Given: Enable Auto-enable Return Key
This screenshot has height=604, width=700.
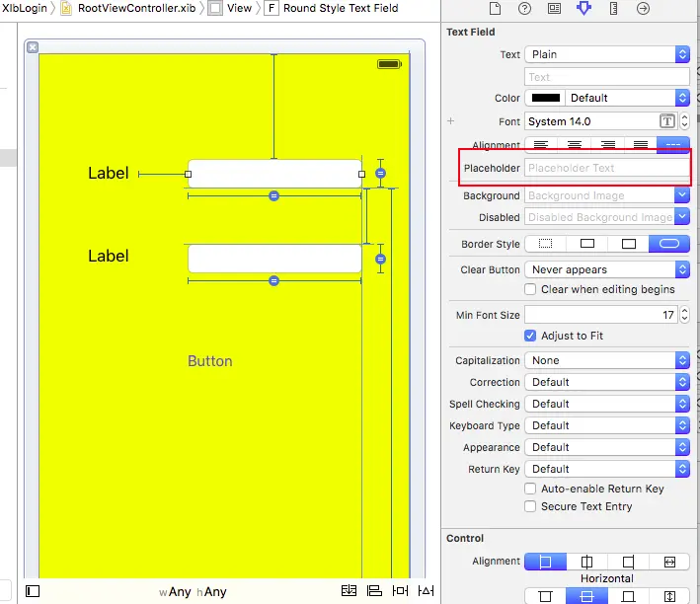Looking at the screenshot, I should (530, 489).
